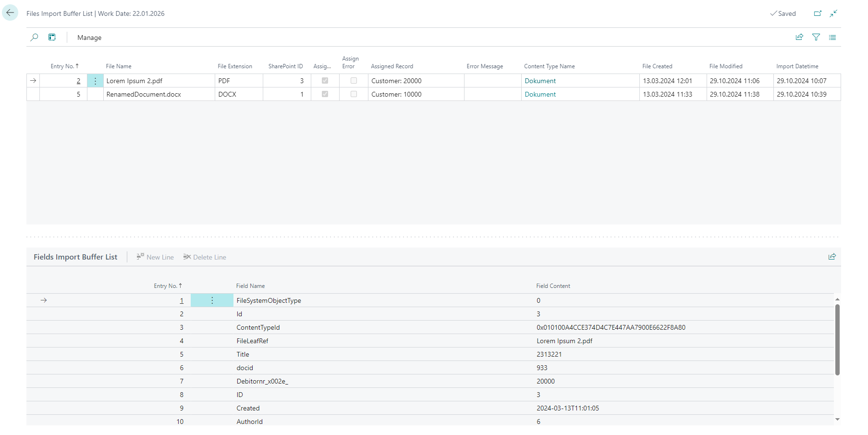This screenshot has width=868, height=435.
Task: Toggle Assign Error checkbox for Lorem Ipsum 2.pdf
Action: 354,81
